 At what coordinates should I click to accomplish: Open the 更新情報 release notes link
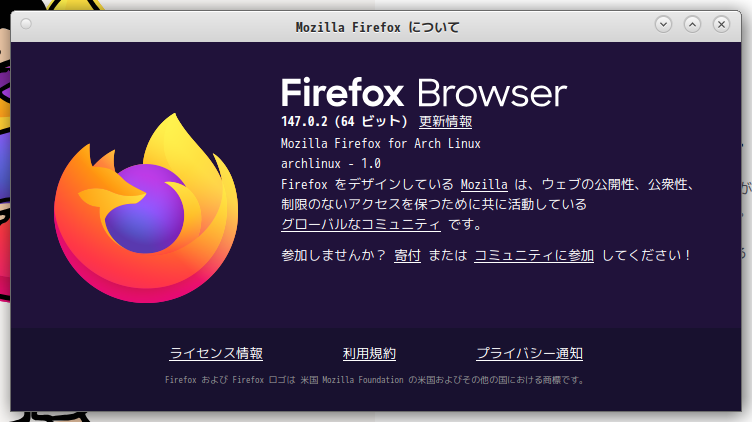tap(446, 121)
